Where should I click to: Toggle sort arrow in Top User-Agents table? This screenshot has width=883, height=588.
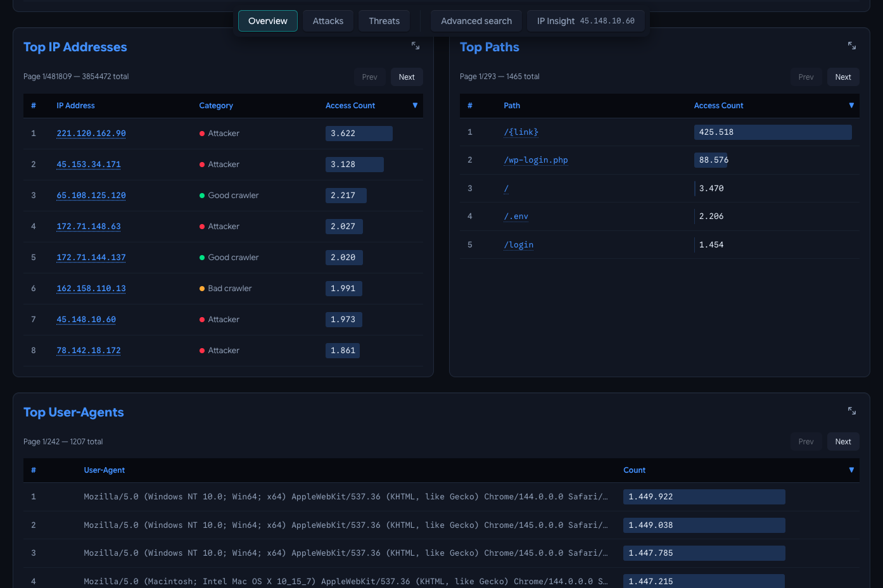tap(851, 470)
